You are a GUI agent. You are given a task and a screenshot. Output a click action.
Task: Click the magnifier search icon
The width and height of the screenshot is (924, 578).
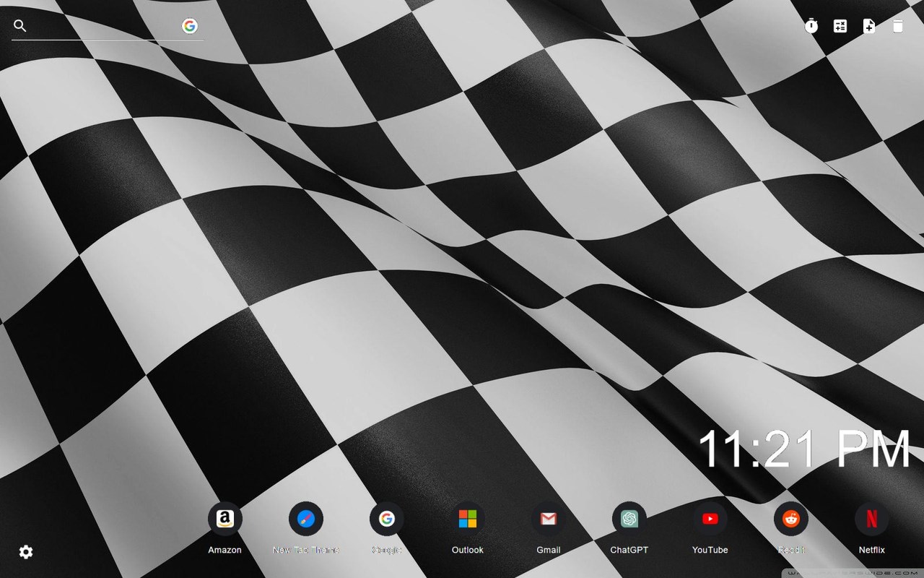(20, 26)
